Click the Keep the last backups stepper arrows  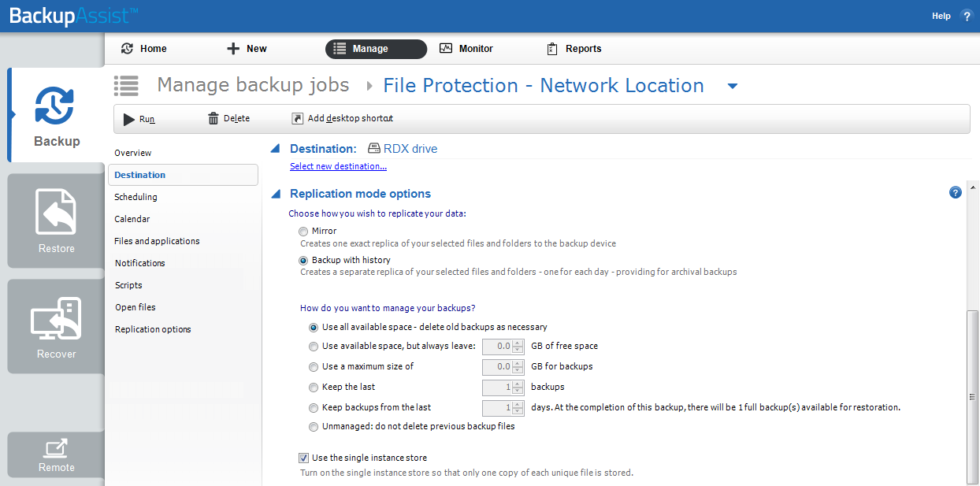pos(518,387)
